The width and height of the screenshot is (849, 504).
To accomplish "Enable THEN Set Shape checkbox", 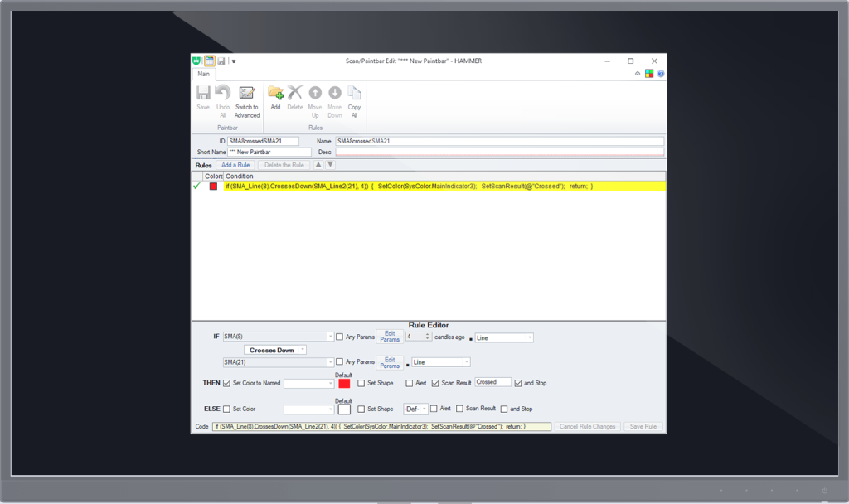I will point(361,383).
